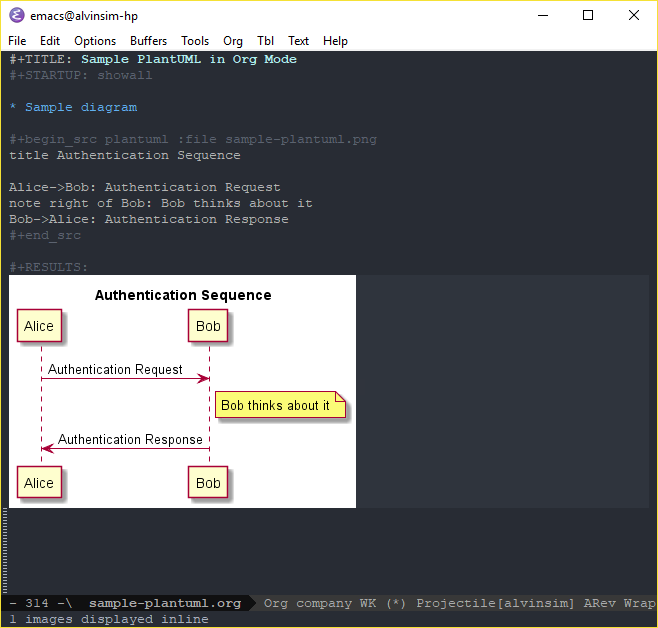
Task: Click sample-plantuml.org buffer name in mode line
Action: click(165, 603)
